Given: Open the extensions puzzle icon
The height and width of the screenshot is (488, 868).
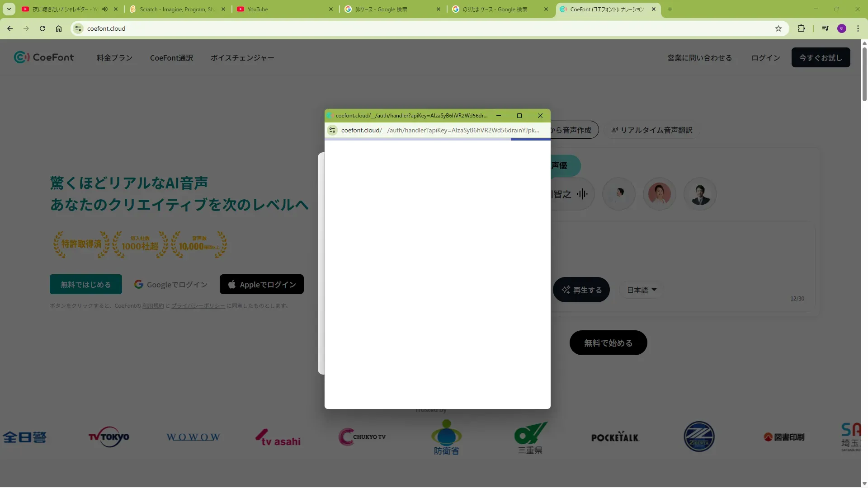Looking at the screenshot, I should pyautogui.click(x=801, y=28).
